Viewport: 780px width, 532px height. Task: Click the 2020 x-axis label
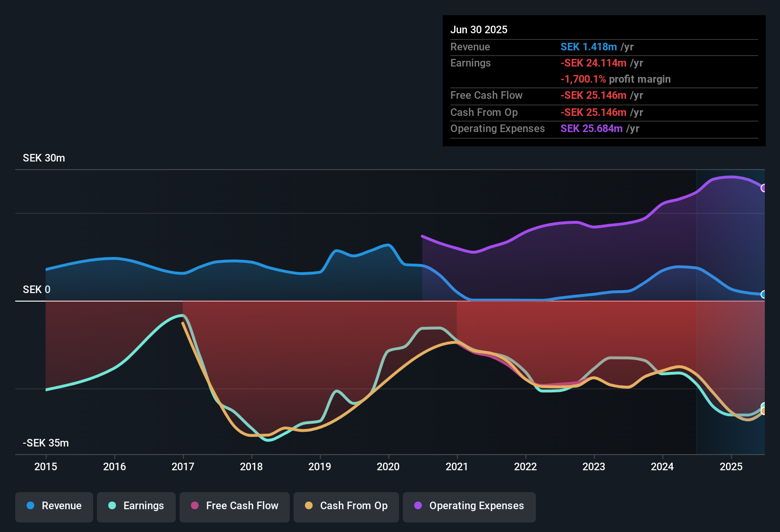click(388, 466)
